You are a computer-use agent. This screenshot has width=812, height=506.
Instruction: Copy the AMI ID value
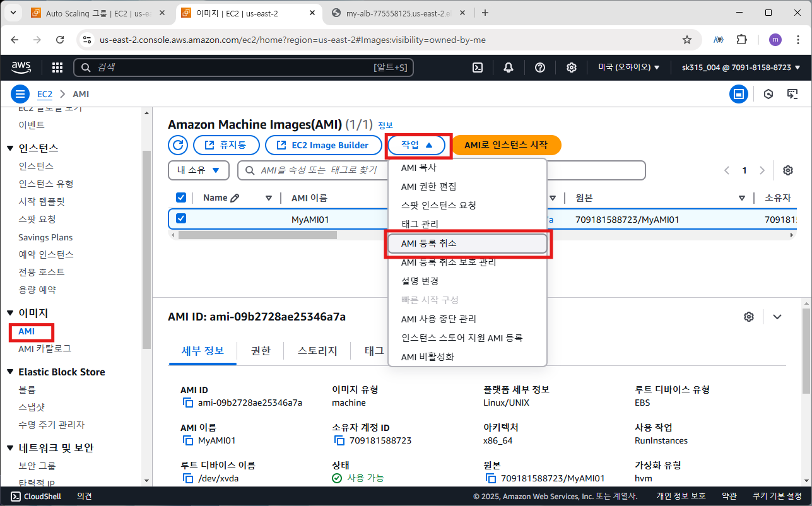tap(187, 403)
